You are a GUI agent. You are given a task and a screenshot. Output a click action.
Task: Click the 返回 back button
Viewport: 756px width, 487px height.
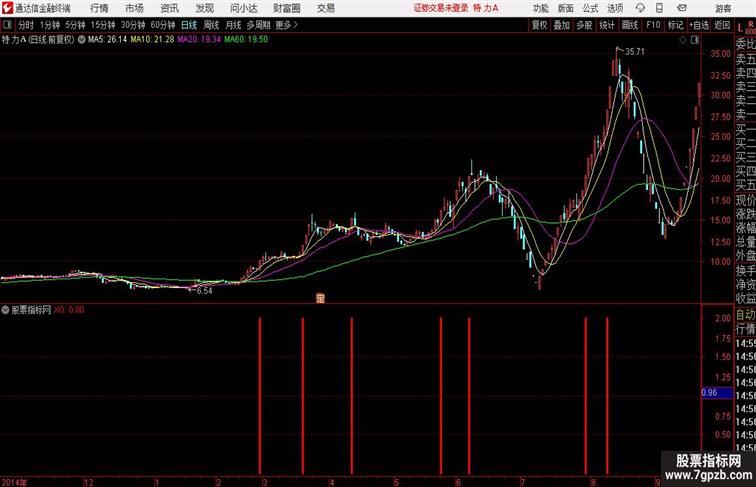[722, 25]
